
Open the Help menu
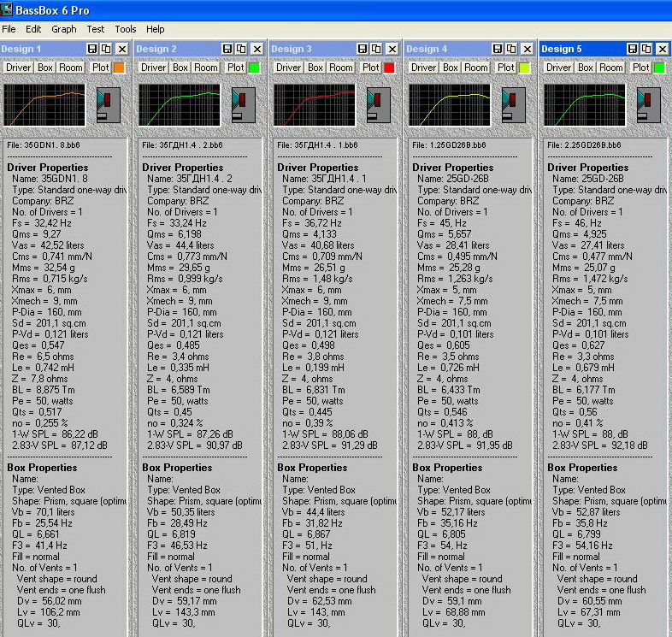155,29
